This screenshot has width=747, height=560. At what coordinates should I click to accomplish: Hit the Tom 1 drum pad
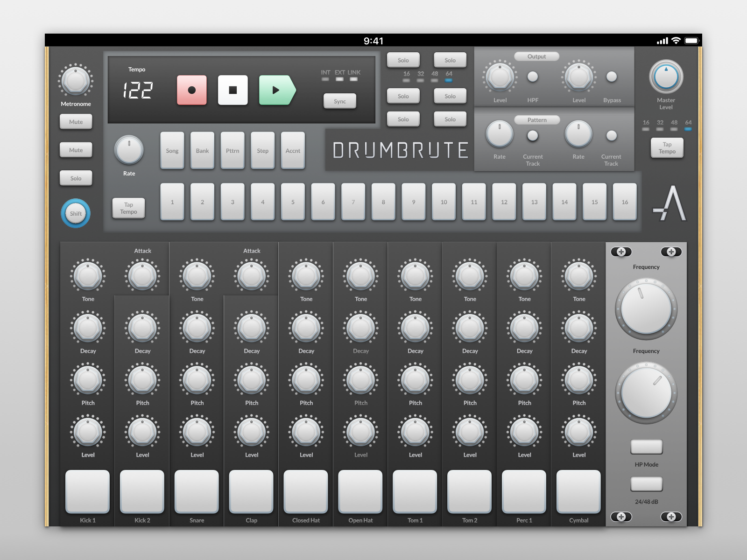pyautogui.click(x=415, y=491)
